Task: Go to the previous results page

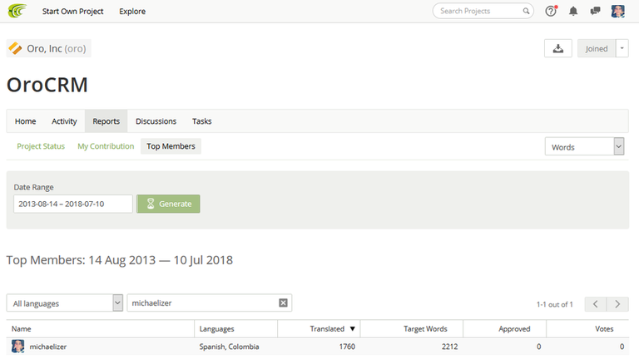Action: tap(596, 304)
